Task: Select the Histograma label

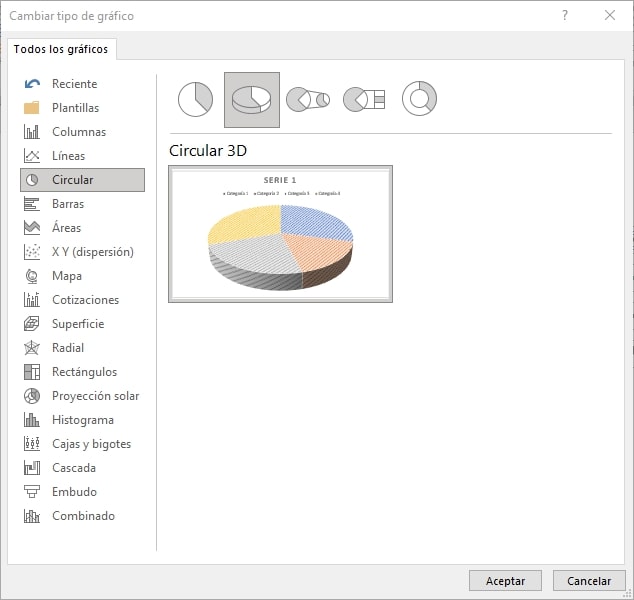Action: coord(83,420)
